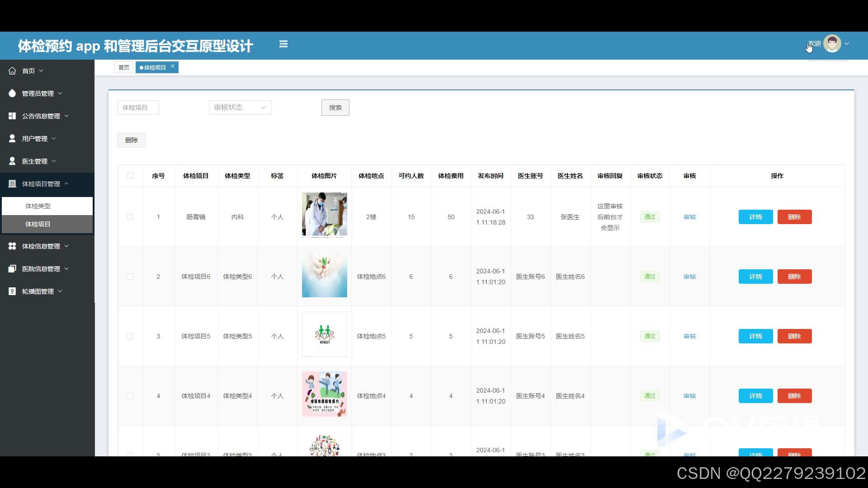Toggle the select-all checkbox in table header

(x=130, y=176)
